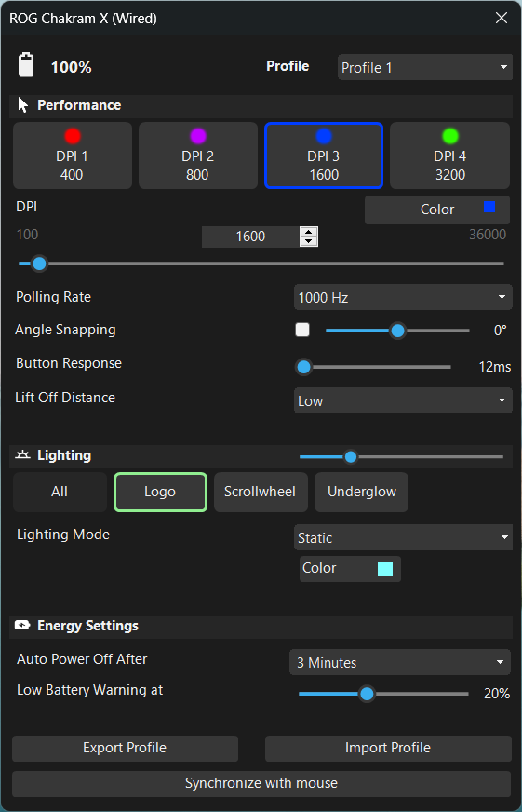Open the Profile 1 dropdown
The image size is (522, 812).
(424, 67)
